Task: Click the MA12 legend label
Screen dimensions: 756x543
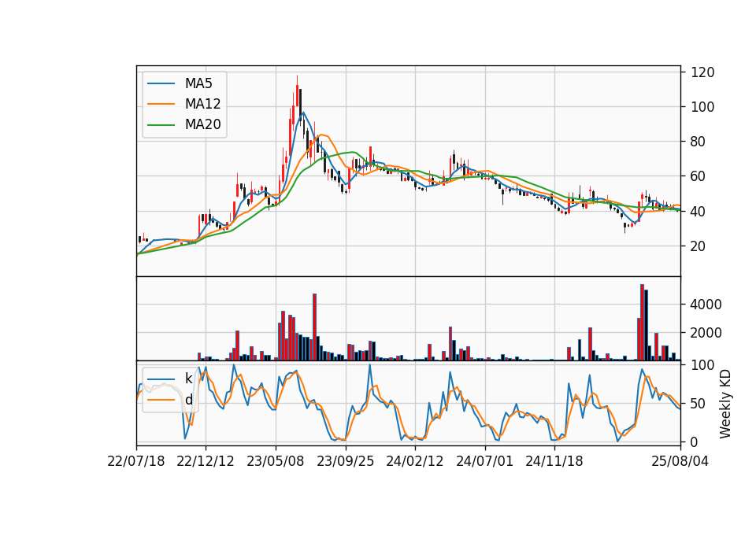Action: pos(202,104)
